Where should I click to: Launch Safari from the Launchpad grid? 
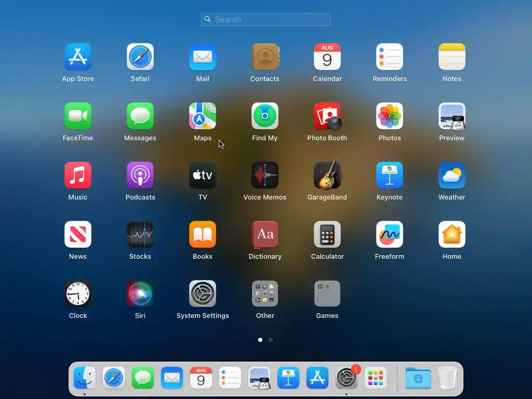tap(140, 57)
